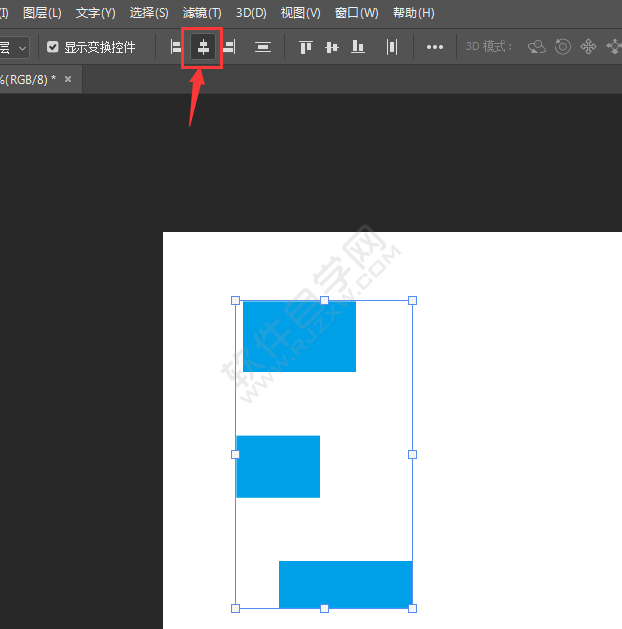Click distribute vertically icon in options bar
The width and height of the screenshot is (622, 629).
coord(262,47)
